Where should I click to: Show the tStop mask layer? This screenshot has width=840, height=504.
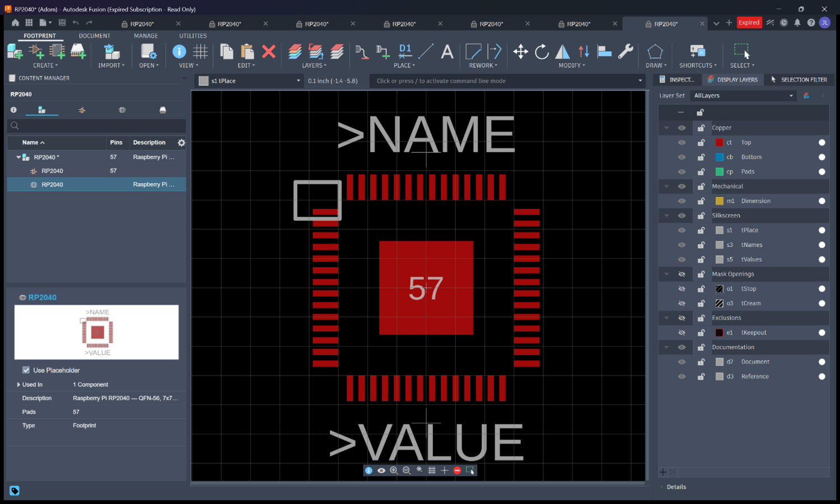tap(682, 288)
